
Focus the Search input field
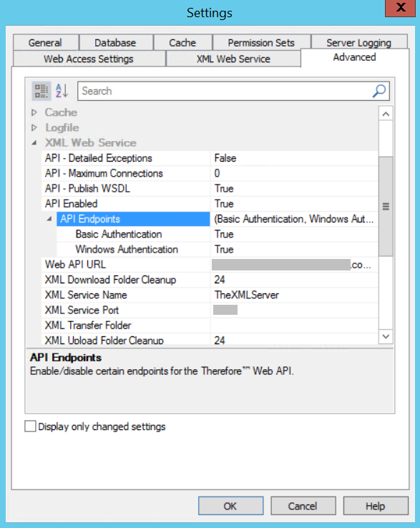[x=225, y=91]
